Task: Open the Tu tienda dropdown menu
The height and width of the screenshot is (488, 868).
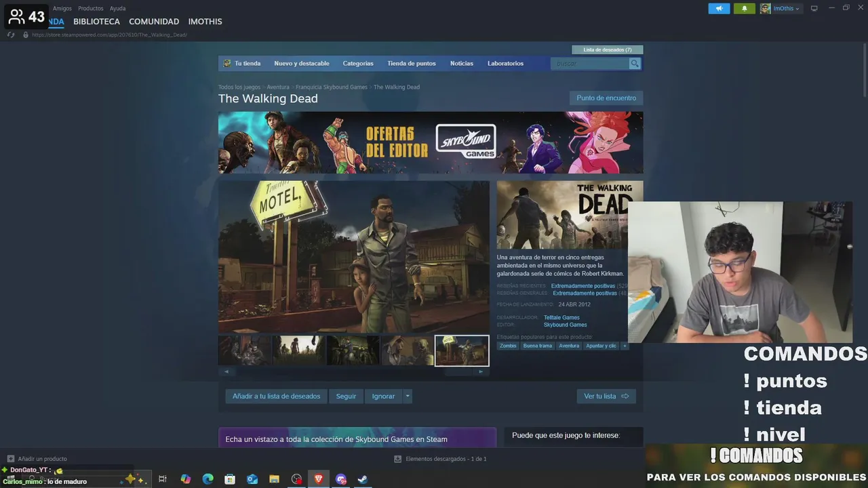Action: tap(248, 63)
